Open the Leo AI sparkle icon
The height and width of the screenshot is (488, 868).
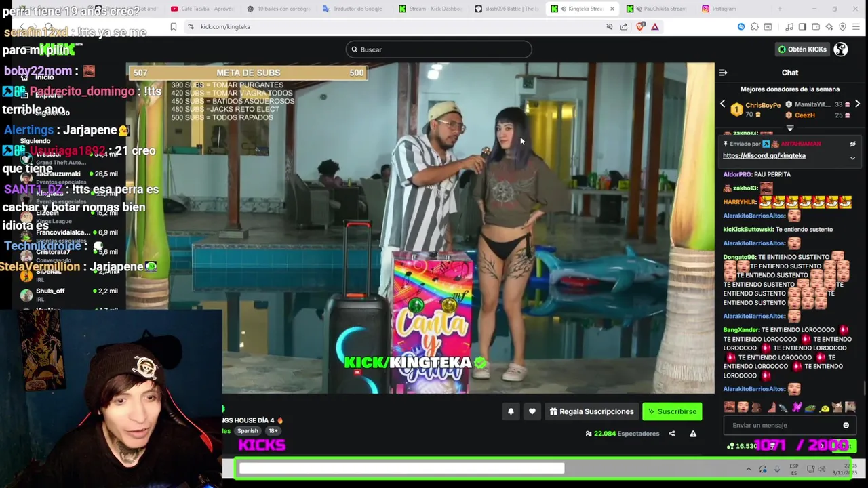(x=829, y=26)
